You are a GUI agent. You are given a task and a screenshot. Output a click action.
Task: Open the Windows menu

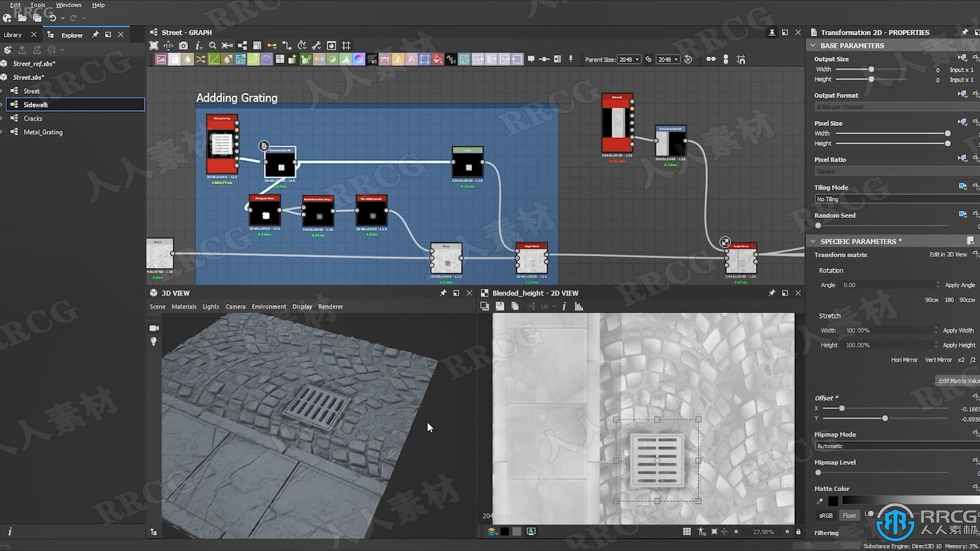tap(68, 5)
